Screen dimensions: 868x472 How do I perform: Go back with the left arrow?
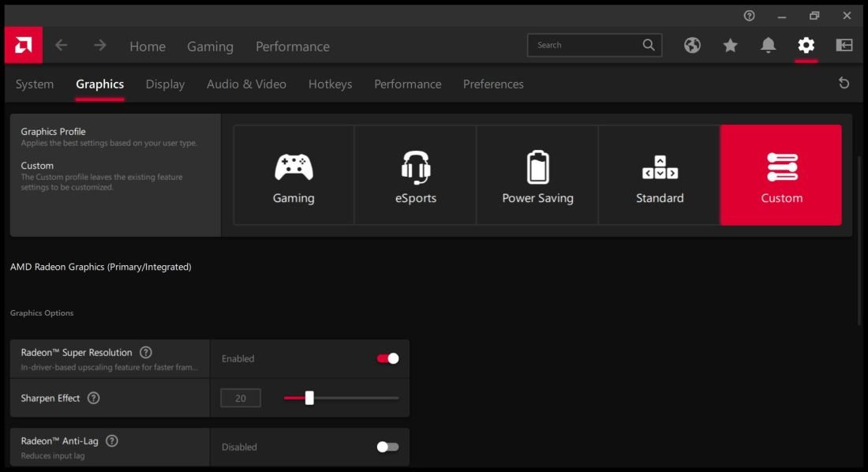[62, 46]
